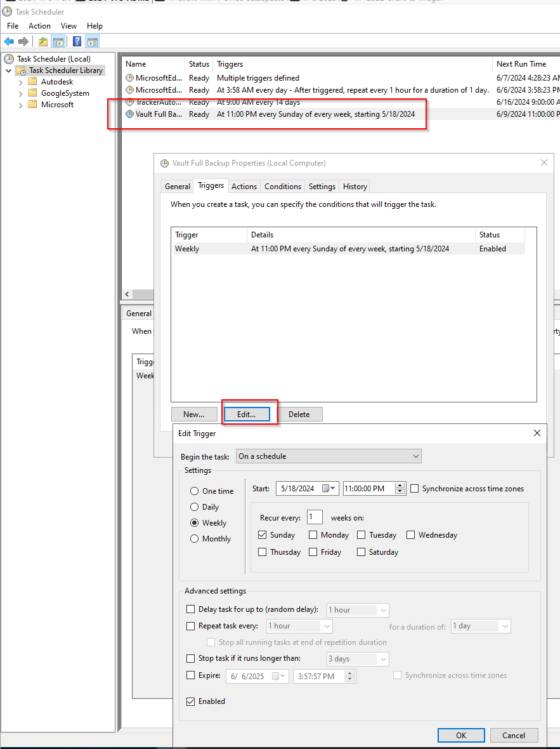
Task: Increment the start time using the stepper
Action: [399, 486]
